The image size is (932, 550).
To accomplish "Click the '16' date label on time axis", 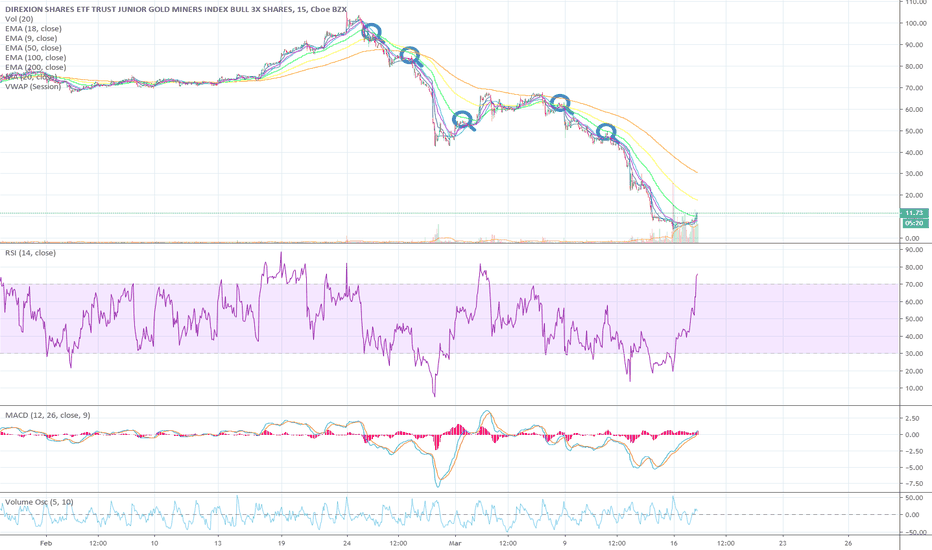I will click(x=673, y=543).
